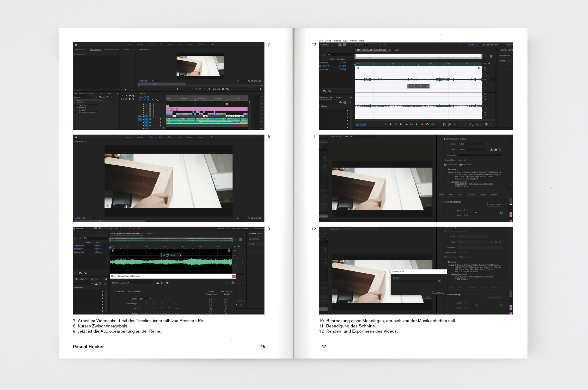Click the bright blue main.mp4 output name
This screenshot has height=390, width=588.
click(x=462, y=160)
